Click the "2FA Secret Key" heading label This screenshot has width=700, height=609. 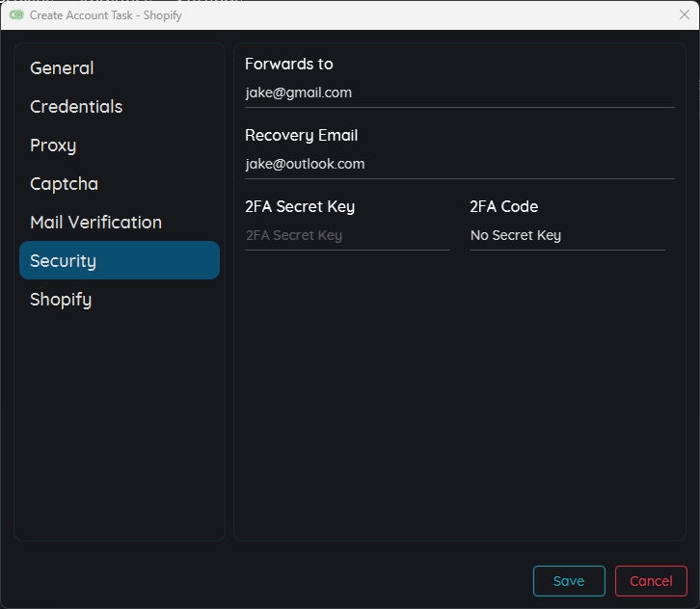pyautogui.click(x=300, y=207)
